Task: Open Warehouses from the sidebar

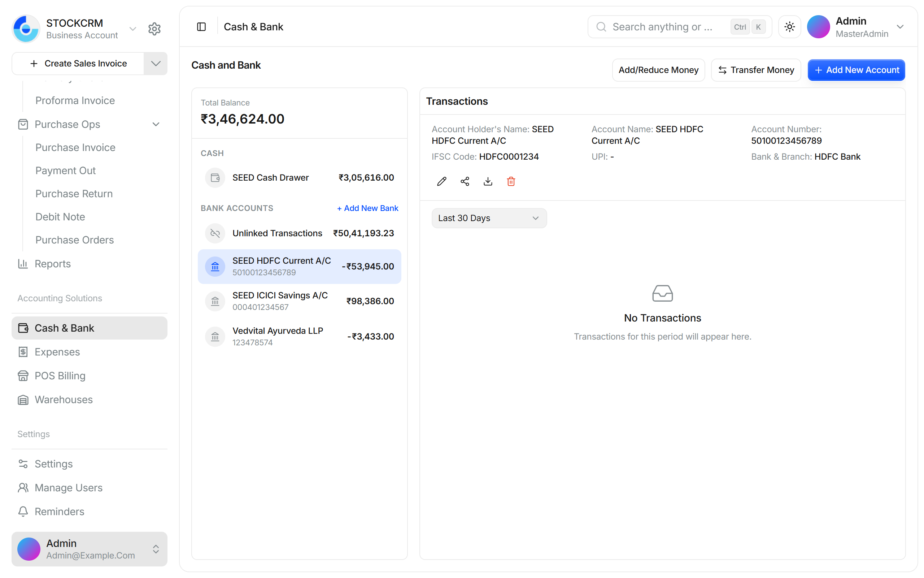Action: (90, 400)
